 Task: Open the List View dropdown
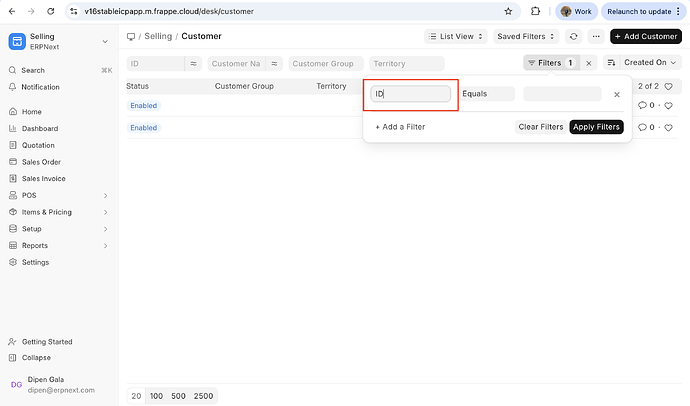pos(456,36)
